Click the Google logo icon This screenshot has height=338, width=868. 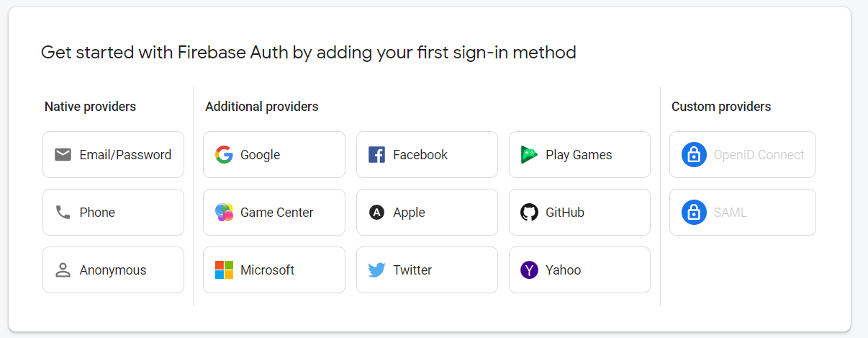[224, 154]
